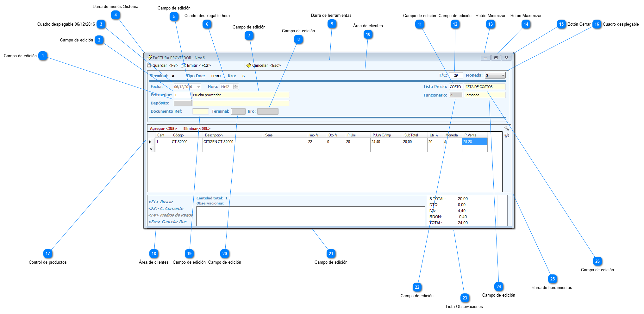Click the magnifier search icon beside the product grid
Image resolution: width=644 pixels, height=314 pixels.
(507, 128)
